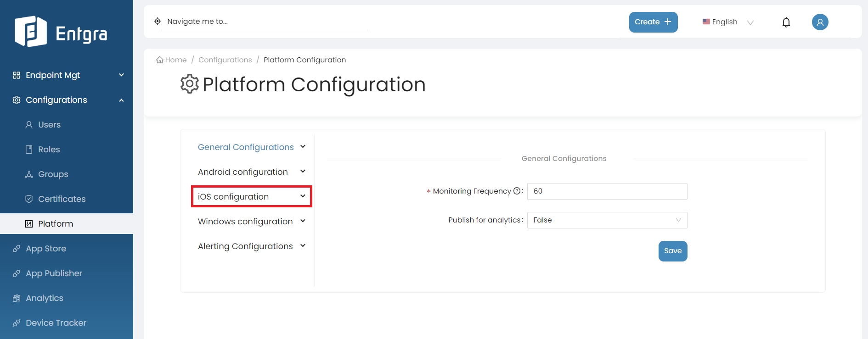Open the App Publisher menu item
The image size is (868, 339).
(x=67, y=273)
